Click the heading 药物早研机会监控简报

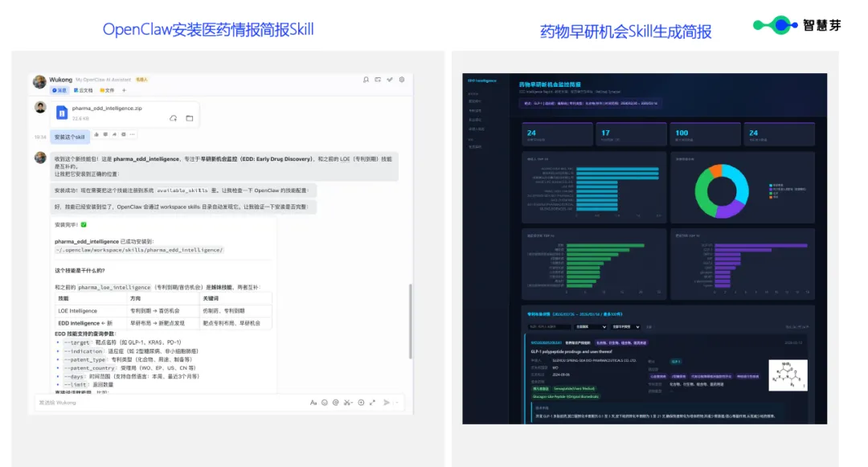[550, 84]
